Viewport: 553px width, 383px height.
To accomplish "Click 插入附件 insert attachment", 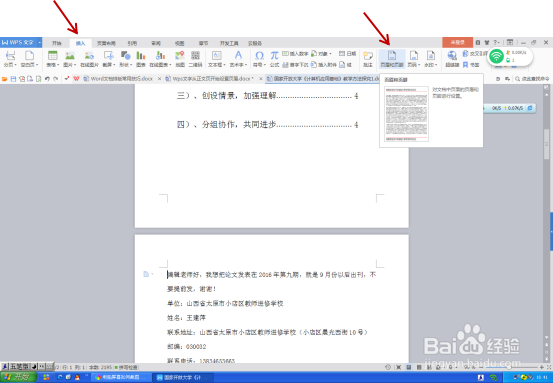I will click(324, 65).
